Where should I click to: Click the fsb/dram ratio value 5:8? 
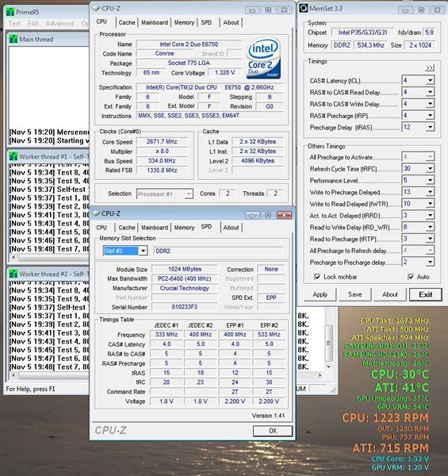(429, 33)
